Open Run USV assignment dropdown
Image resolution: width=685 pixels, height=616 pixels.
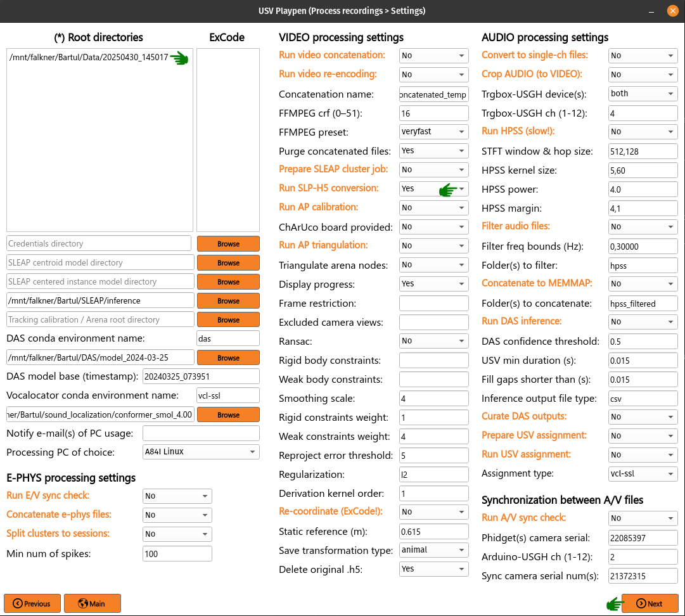coord(643,455)
